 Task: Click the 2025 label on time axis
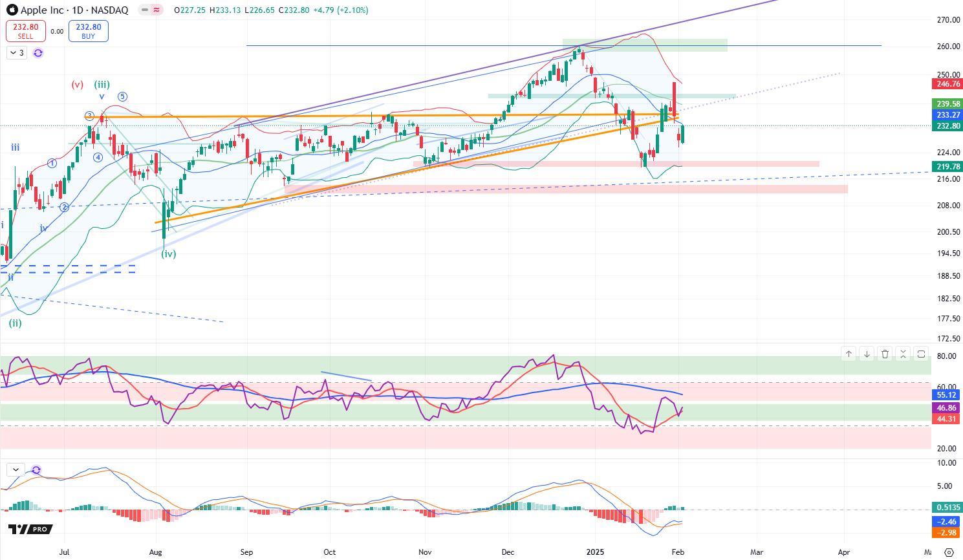595,552
